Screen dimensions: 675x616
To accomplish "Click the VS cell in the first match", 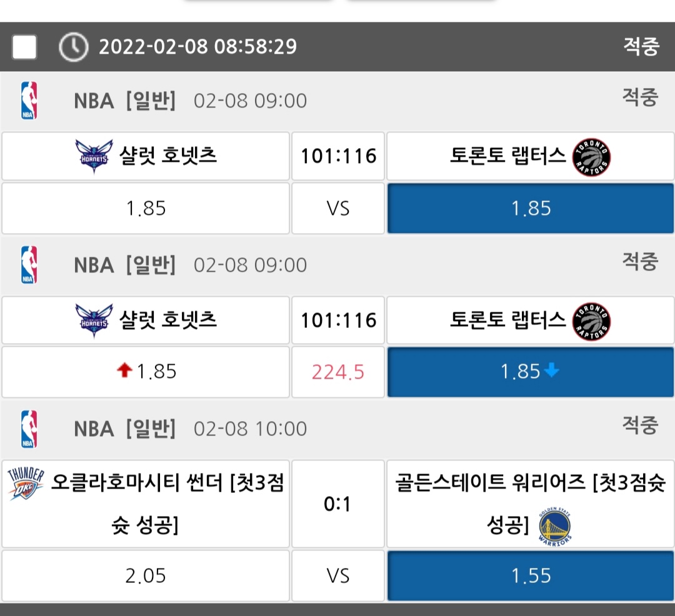I will pyautogui.click(x=338, y=208).
